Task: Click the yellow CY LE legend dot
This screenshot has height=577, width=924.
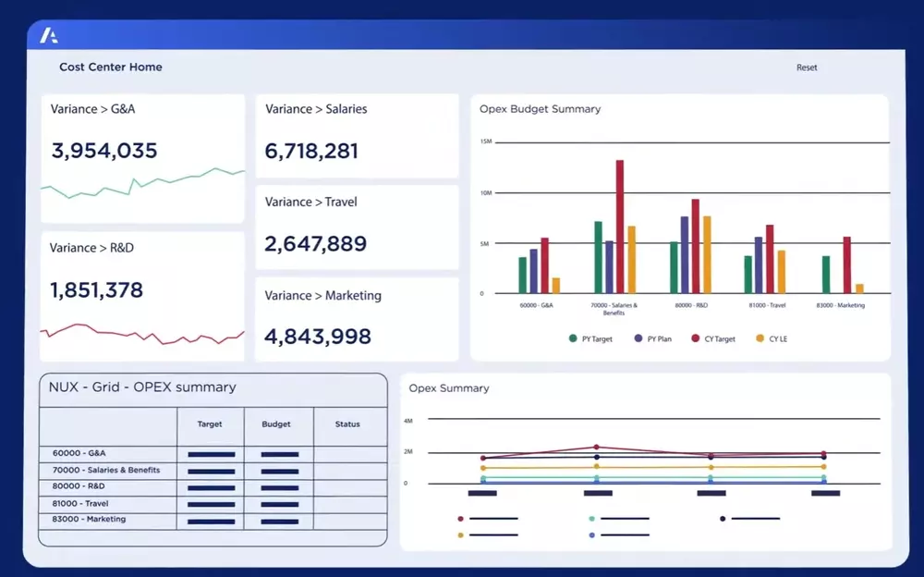Action: coord(760,338)
